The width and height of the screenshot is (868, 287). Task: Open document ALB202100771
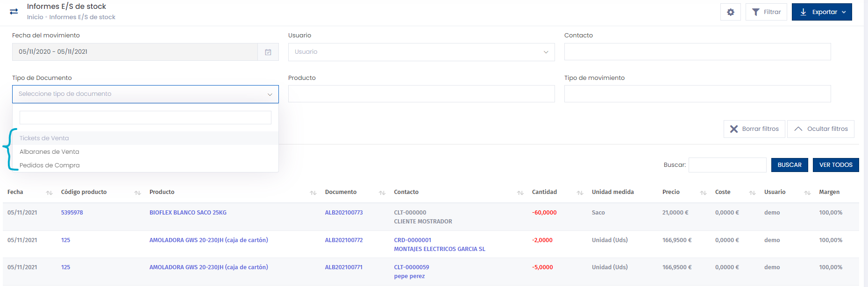tap(344, 267)
